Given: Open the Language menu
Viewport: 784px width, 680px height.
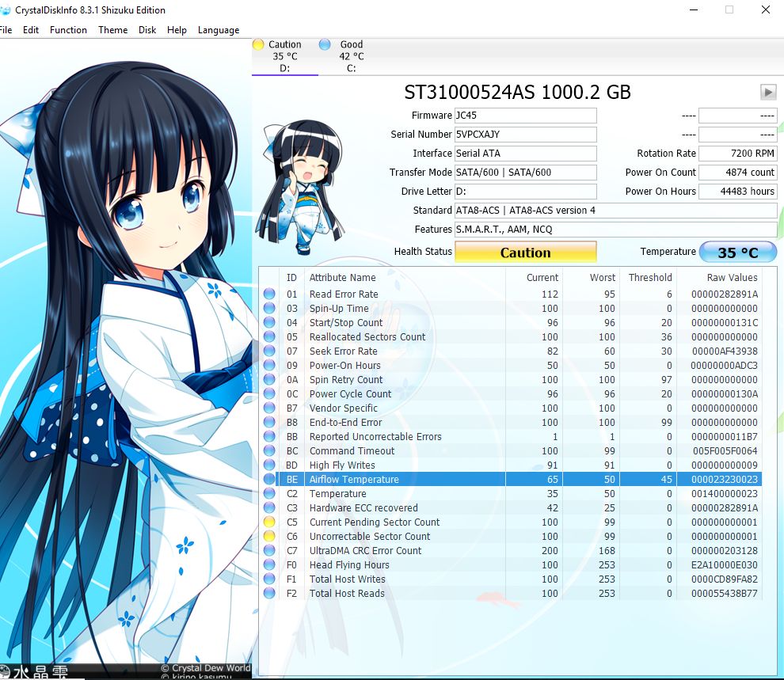Looking at the screenshot, I should click(219, 30).
